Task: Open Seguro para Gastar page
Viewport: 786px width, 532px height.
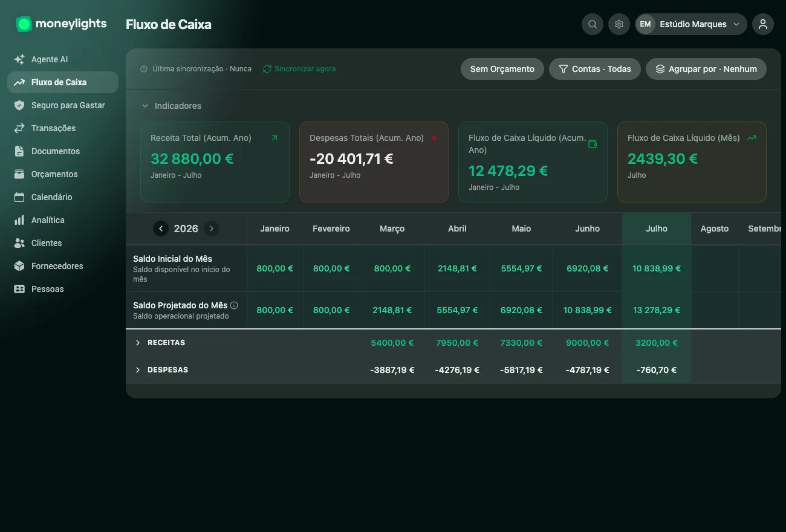Action: (x=63, y=105)
